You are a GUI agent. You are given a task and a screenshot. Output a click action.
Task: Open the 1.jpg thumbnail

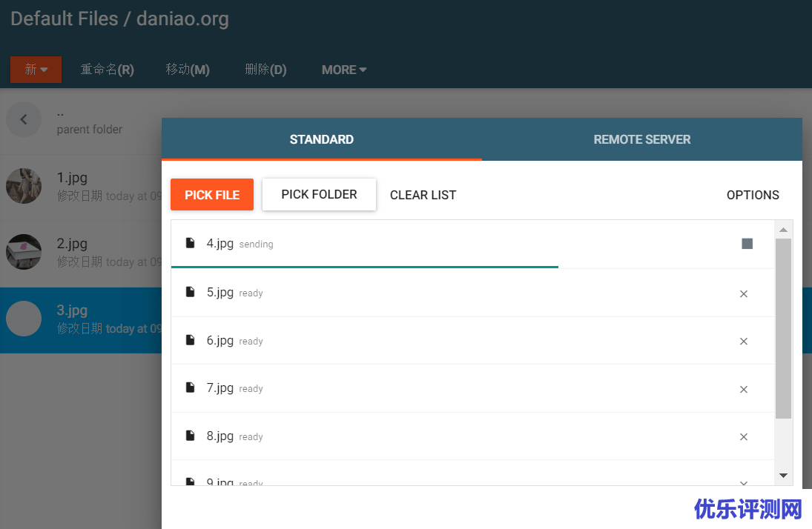[24, 185]
